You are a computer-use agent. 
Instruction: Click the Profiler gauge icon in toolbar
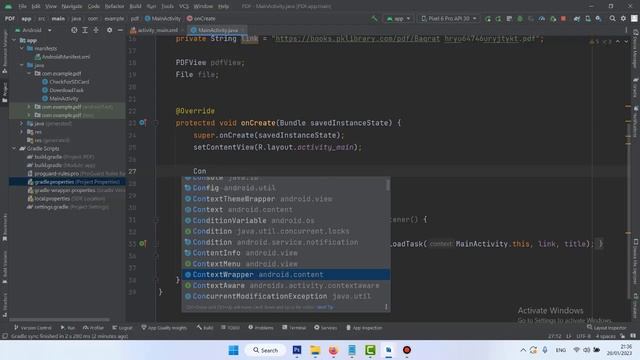point(542,18)
